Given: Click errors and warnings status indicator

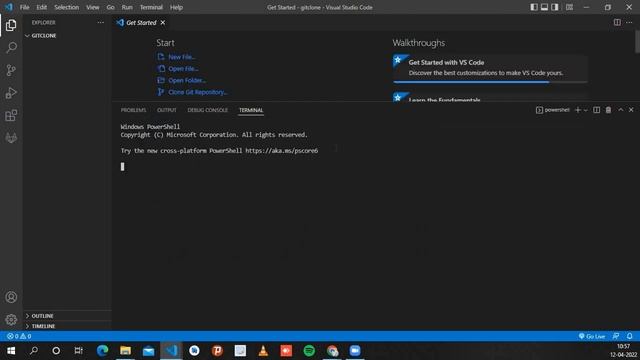Looking at the screenshot, I should click(x=19, y=336).
